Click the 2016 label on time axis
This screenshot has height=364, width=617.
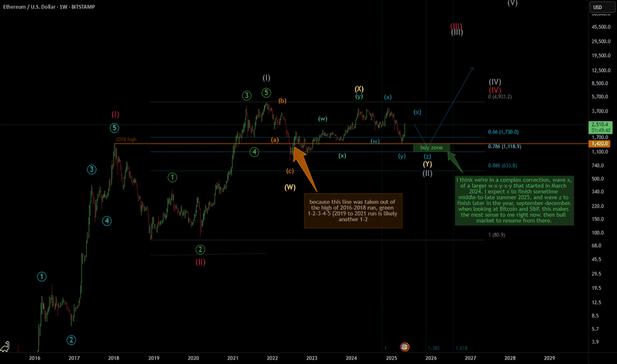point(34,358)
